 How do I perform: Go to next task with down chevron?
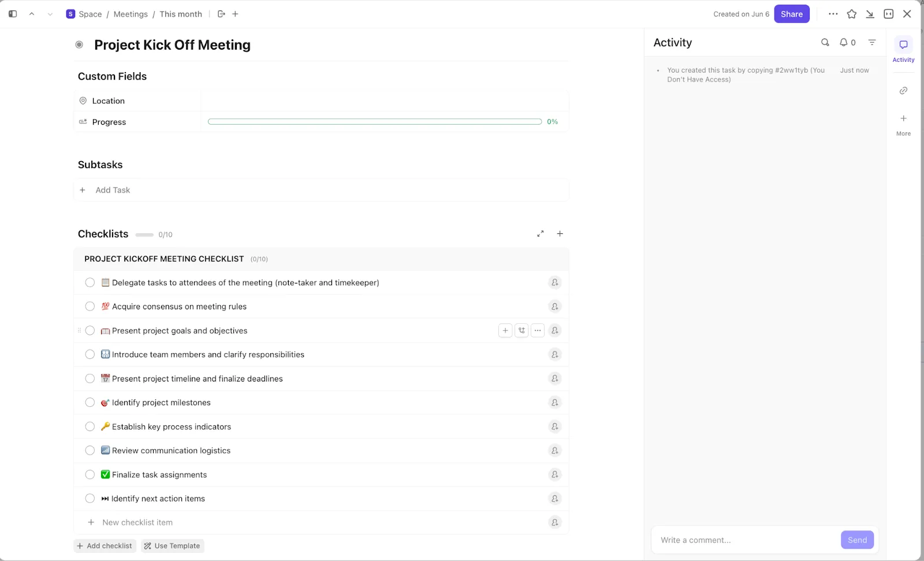pyautogui.click(x=50, y=14)
